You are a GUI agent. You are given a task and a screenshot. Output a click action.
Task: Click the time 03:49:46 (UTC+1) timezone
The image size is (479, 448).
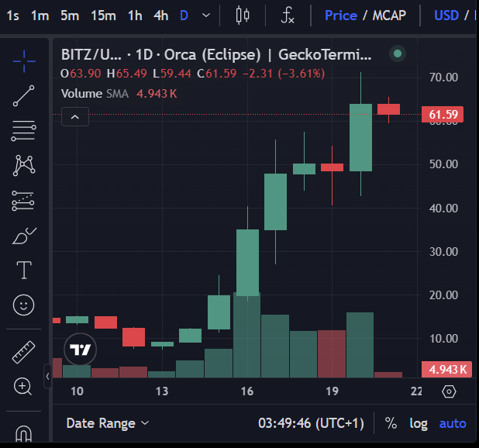(x=311, y=423)
